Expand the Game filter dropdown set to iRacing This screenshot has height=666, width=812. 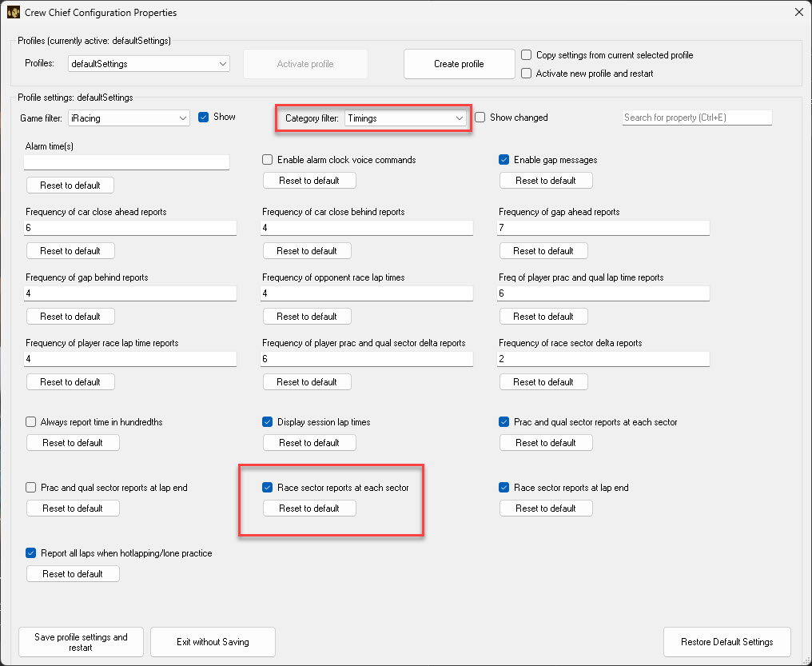[x=129, y=118]
